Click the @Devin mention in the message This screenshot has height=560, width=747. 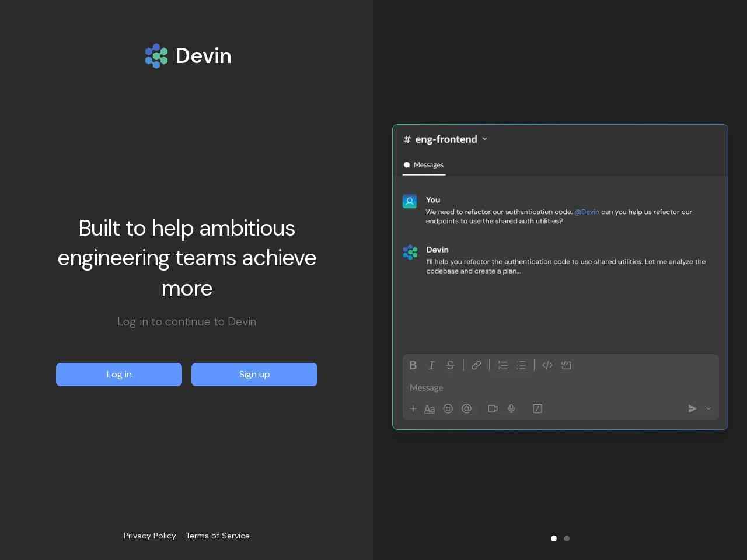click(x=587, y=212)
